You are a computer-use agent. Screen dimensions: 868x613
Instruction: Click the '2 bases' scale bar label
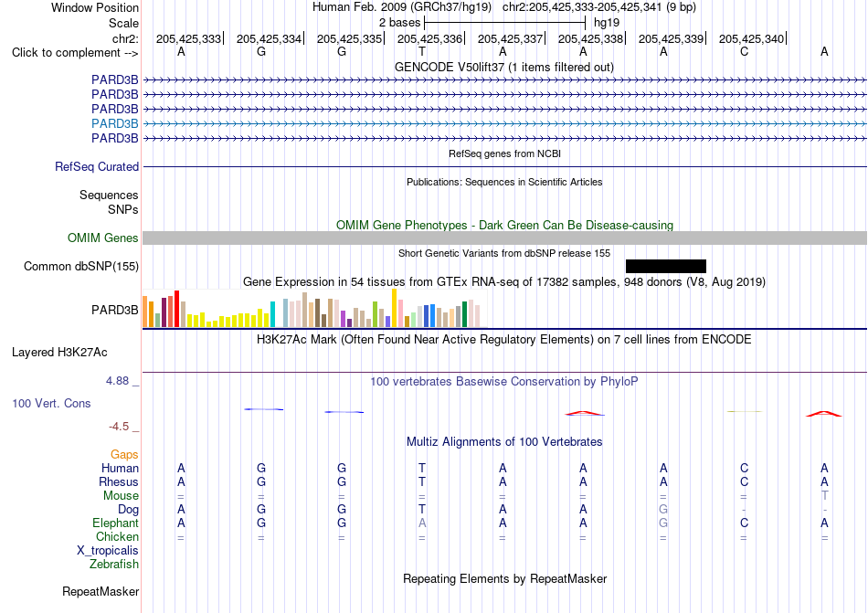click(x=399, y=23)
